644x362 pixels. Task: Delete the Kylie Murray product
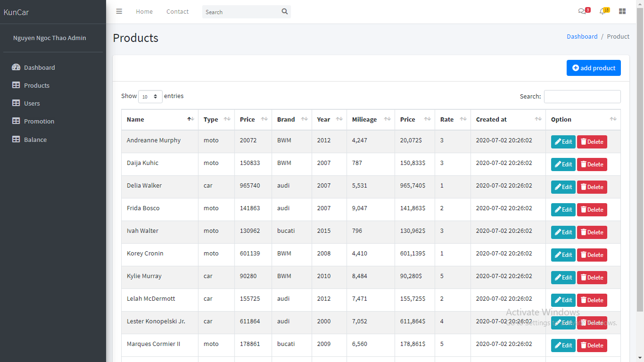[592, 278]
